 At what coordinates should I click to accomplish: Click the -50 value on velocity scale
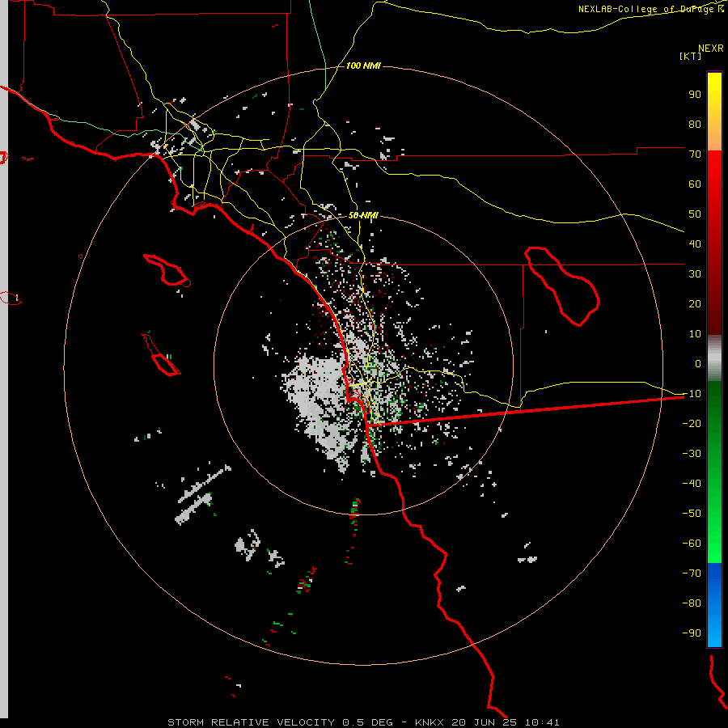(692, 513)
